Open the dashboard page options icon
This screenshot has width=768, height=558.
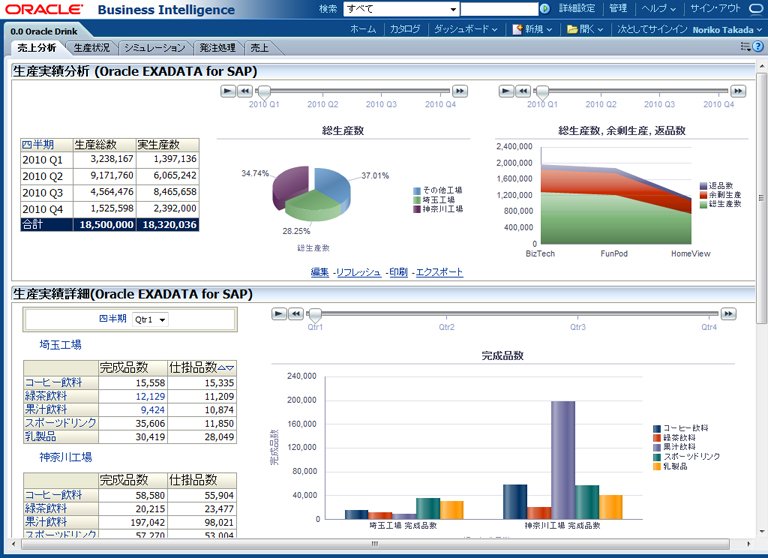point(745,47)
